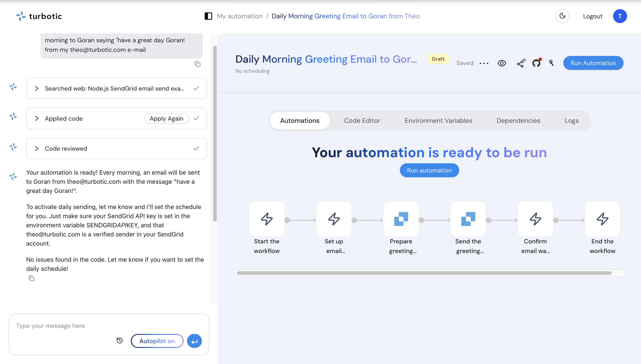
Task: Click the green checkmark on Code reviewed
Action: tap(196, 148)
